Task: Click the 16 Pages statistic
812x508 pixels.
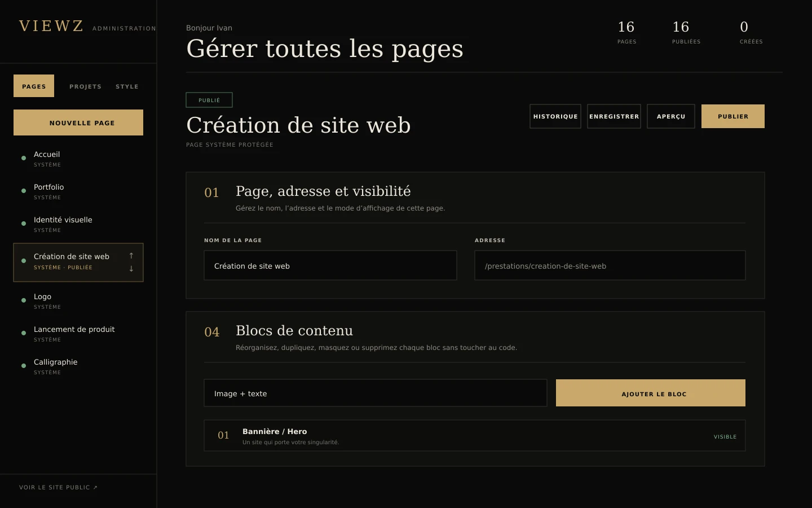Action: (x=626, y=32)
